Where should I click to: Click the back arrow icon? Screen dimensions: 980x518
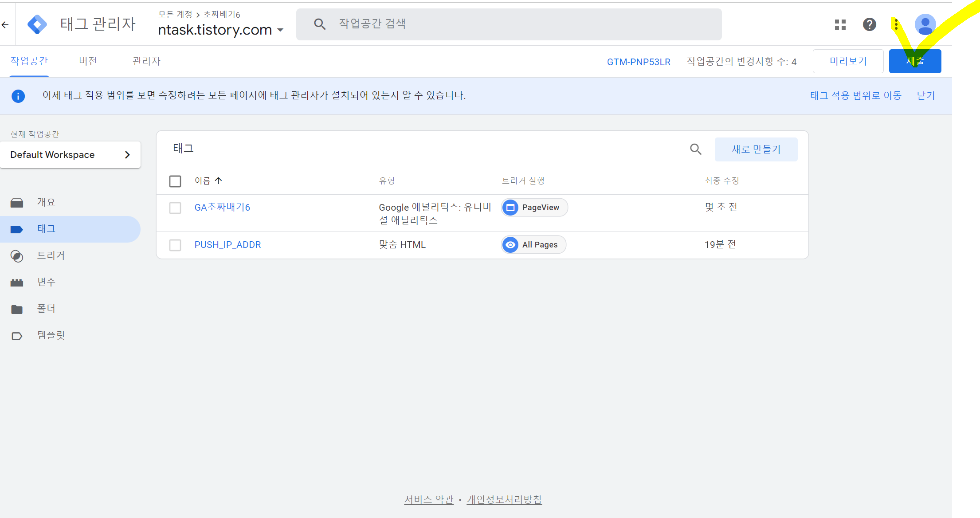point(5,25)
